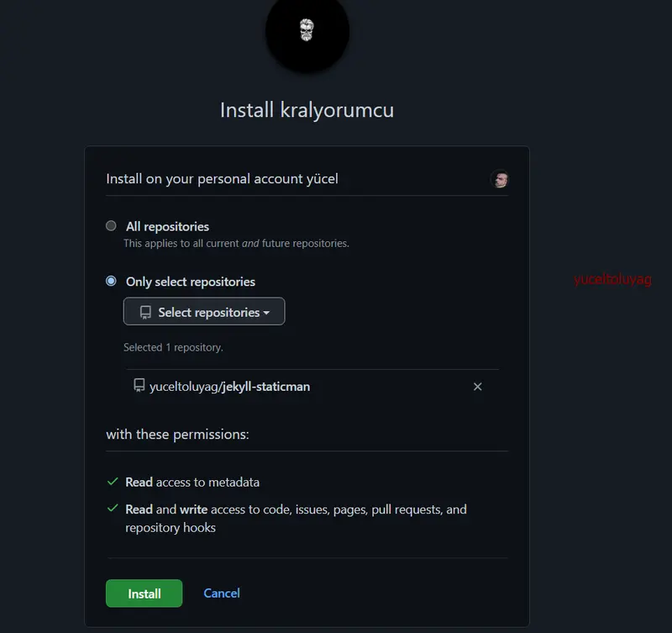The height and width of the screenshot is (633, 672).
Task: Select the All repositories radio option
Action: (111, 225)
